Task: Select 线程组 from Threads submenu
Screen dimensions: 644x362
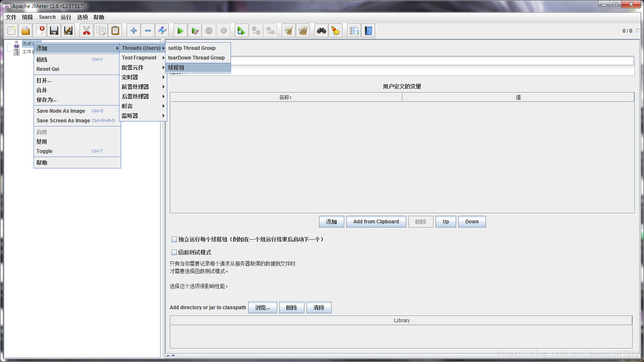Action: coord(198,67)
